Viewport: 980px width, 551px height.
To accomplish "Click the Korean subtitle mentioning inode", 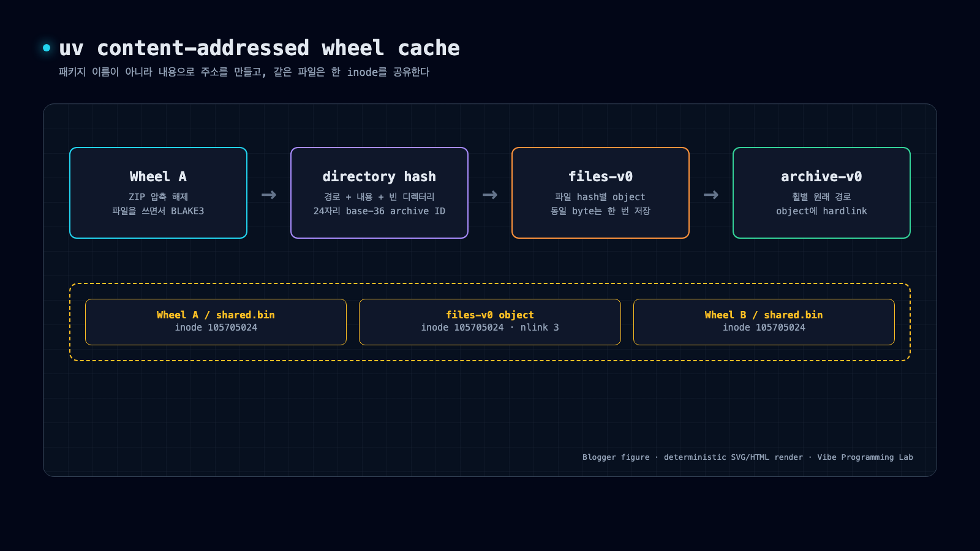I will 244,72.
